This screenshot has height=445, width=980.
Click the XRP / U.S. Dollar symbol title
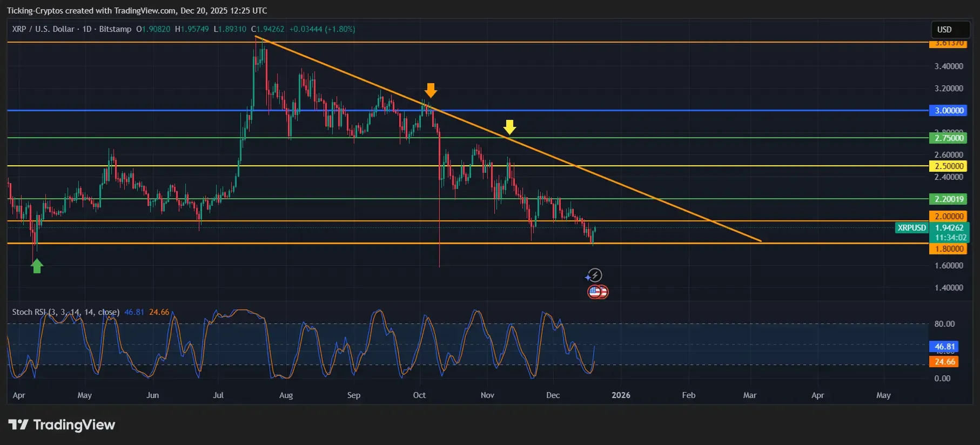coord(72,29)
